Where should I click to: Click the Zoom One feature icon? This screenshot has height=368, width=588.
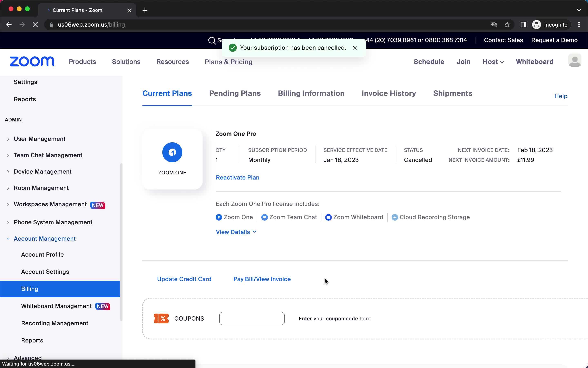coord(219,217)
